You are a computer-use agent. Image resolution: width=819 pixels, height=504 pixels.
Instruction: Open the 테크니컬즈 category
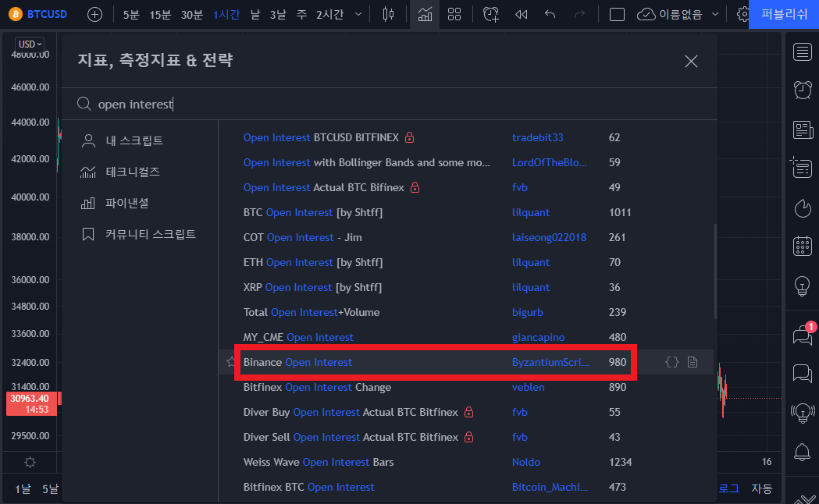pyautogui.click(x=121, y=172)
